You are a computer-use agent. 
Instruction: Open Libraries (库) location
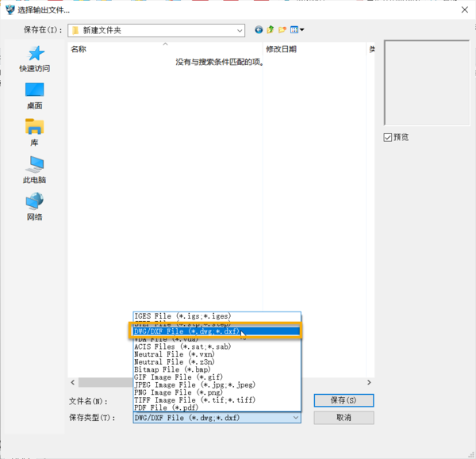click(35, 132)
